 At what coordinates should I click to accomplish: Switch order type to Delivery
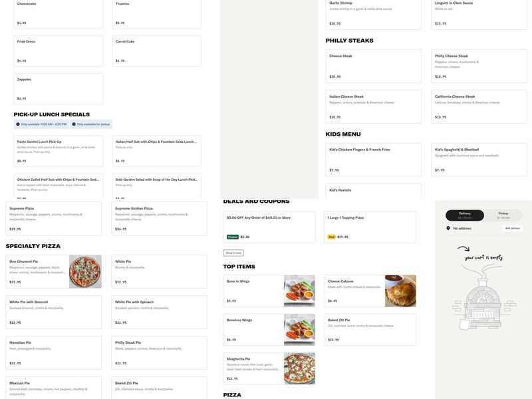465,215
